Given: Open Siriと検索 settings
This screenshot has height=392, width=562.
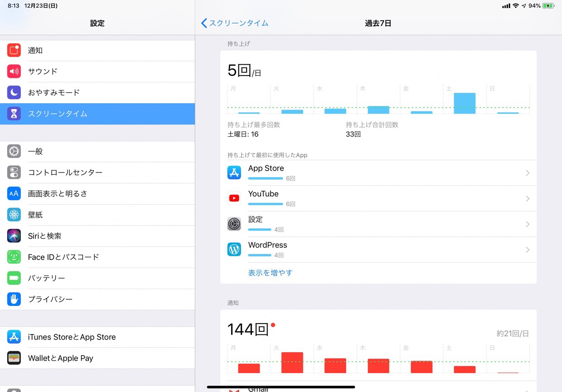Looking at the screenshot, I should click(x=97, y=236).
